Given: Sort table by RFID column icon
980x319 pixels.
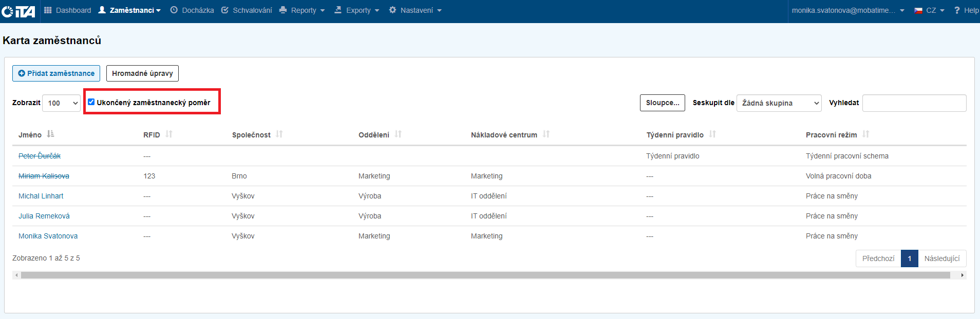Looking at the screenshot, I should pyautogui.click(x=169, y=134).
